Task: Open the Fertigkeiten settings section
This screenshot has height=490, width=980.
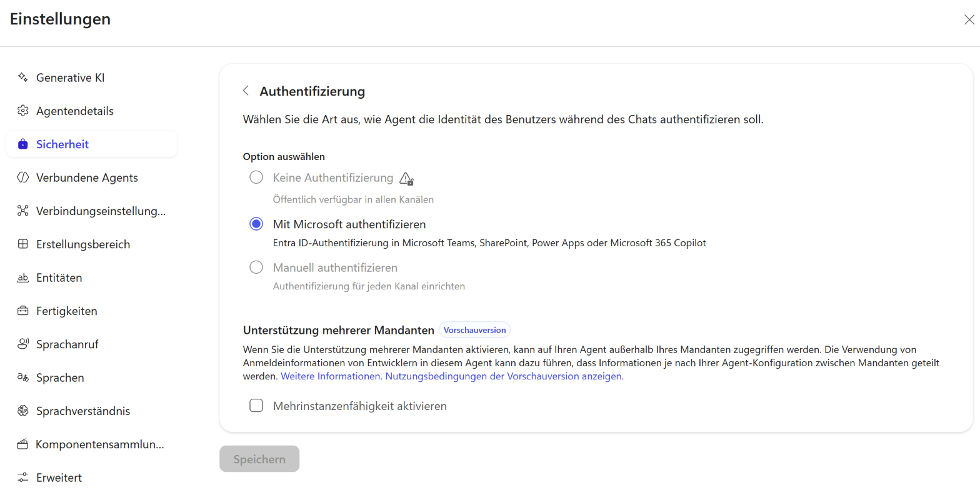Action: (x=91, y=311)
